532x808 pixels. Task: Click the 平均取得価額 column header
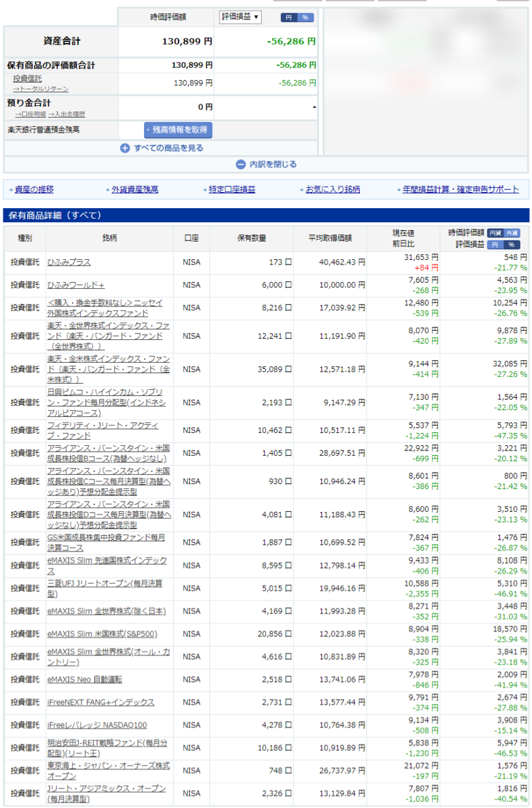pos(330,238)
